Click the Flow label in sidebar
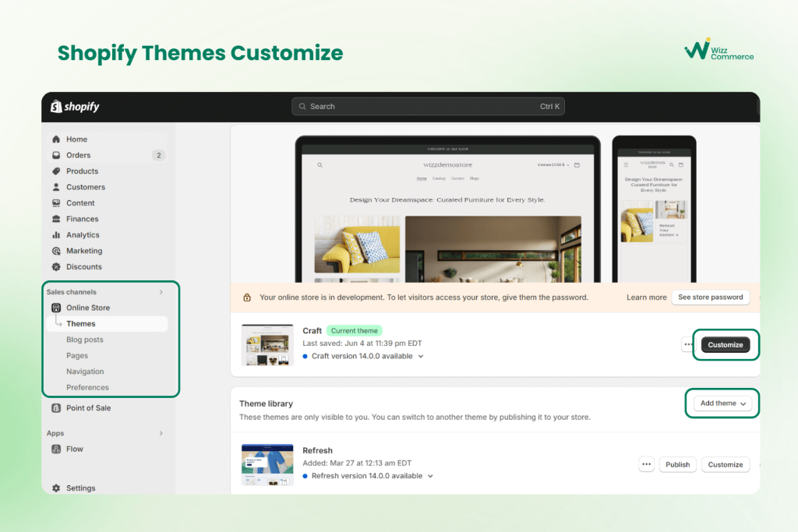The width and height of the screenshot is (798, 532). pos(74,449)
